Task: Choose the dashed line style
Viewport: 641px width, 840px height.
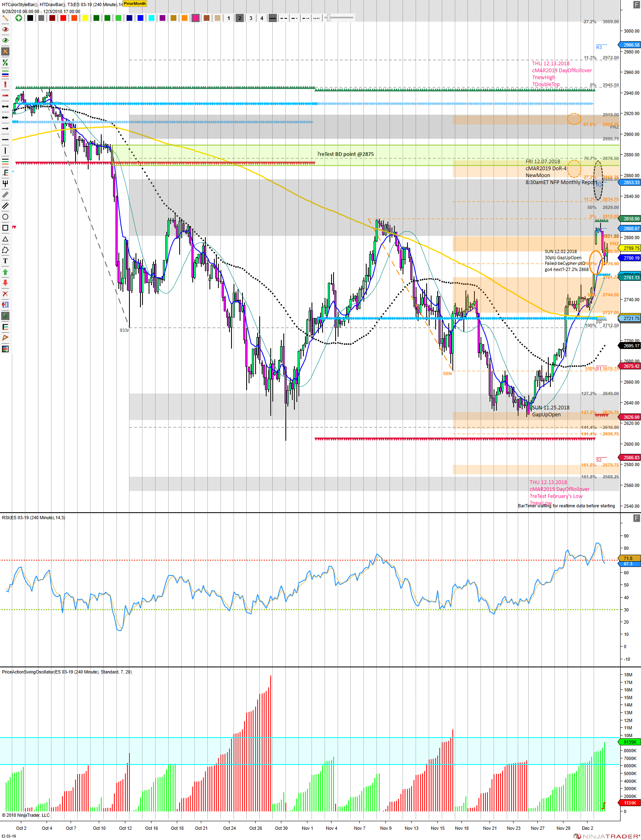Action: pyautogui.click(x=284, y=18)
